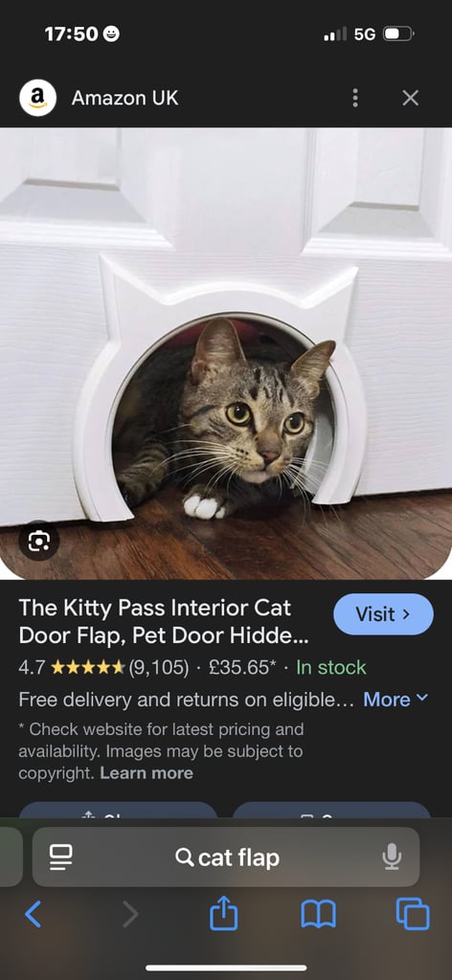452x980 pixels.
Task: Tap the Google Lens icon on the image
Action: point(38,540)
